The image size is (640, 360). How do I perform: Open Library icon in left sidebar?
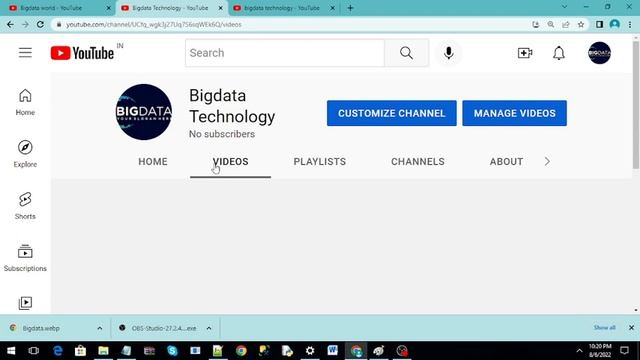[x=25, y=303]
